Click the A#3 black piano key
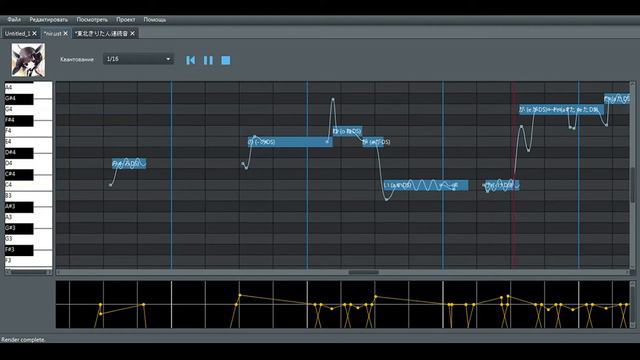Viewport: 640px width, 360px height. [19, 207]
